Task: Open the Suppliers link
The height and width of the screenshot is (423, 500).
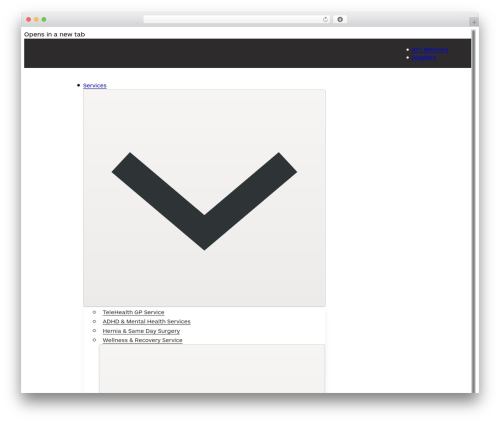Action: tap(424, 58)
